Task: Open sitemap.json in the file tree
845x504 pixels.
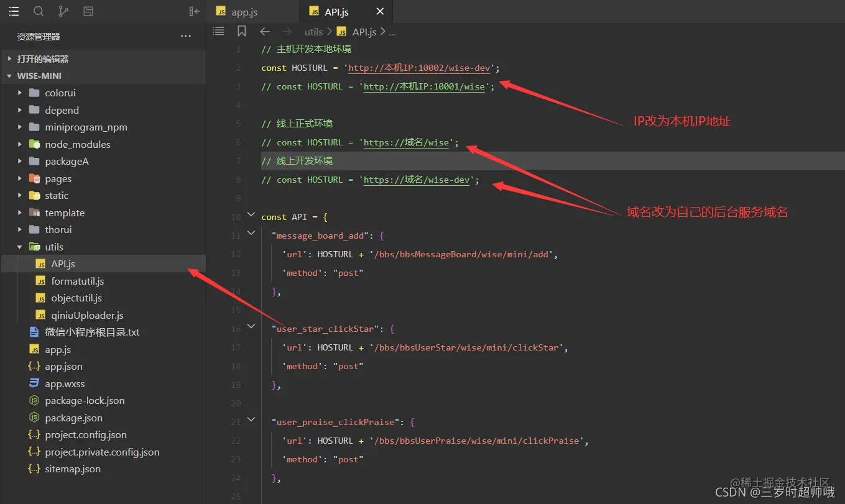Action: [103, 469]
